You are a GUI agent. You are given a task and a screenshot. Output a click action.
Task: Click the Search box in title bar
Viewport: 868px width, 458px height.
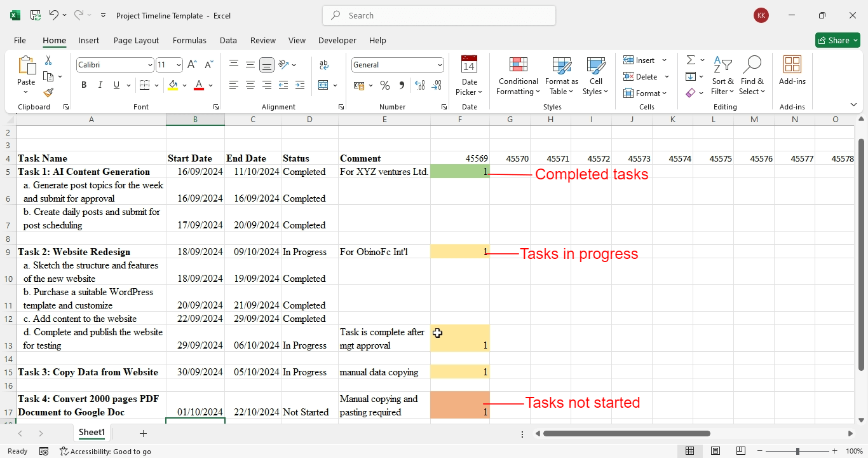tap(439, 15)
